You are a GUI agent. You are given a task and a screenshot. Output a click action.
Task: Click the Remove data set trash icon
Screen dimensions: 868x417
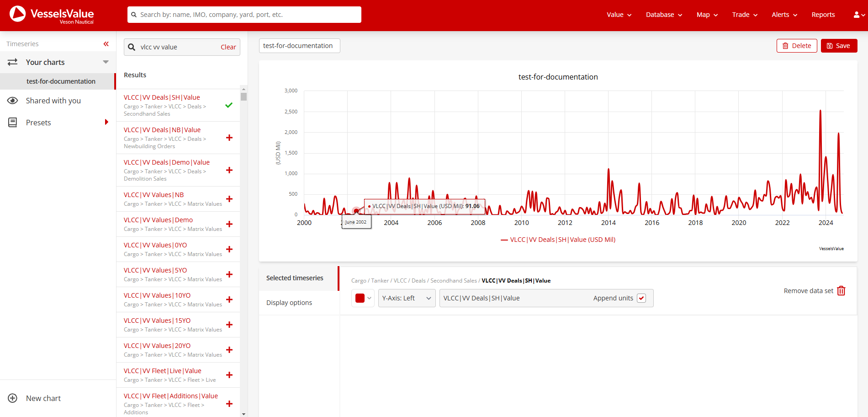(x=841, y=291)
